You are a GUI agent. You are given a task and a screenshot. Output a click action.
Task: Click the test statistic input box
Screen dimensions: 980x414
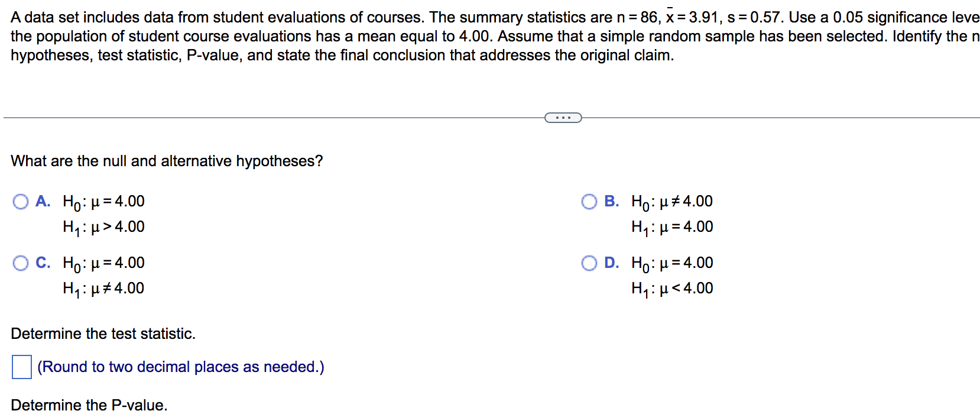point(21,367)
